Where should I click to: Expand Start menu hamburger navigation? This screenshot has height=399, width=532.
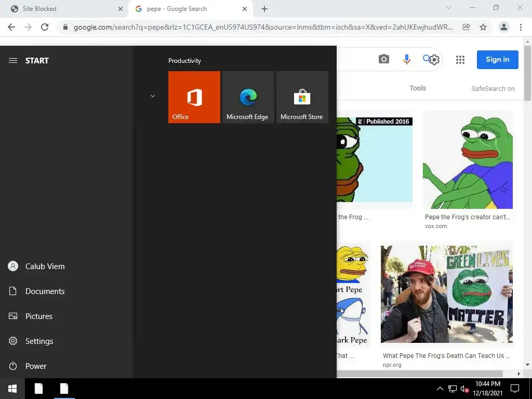point(13,60)
